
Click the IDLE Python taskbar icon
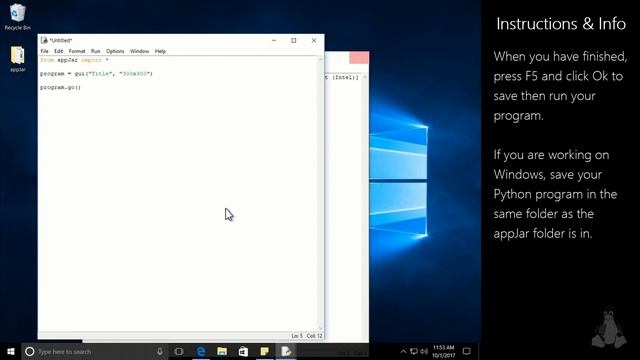coord(286,351)
